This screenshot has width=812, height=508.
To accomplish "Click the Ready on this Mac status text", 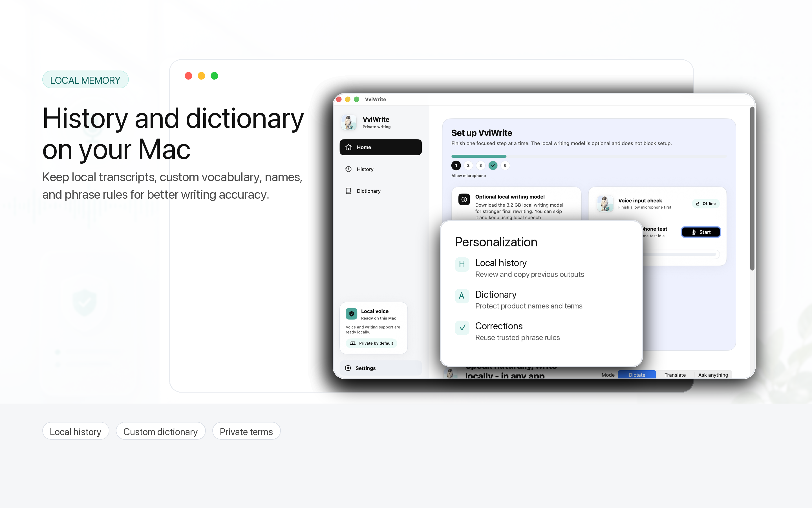I will coord(378,318).
